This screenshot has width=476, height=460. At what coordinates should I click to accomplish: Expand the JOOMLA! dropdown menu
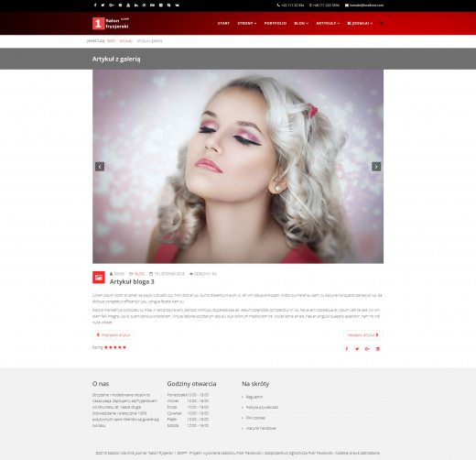tap(360, 23)
